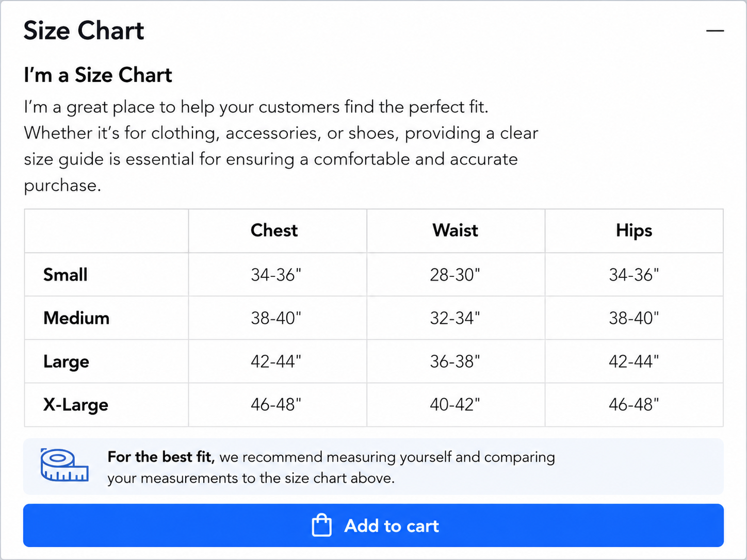Click the Medium row label
747x560 pixels.
click(x=76, y=318)
